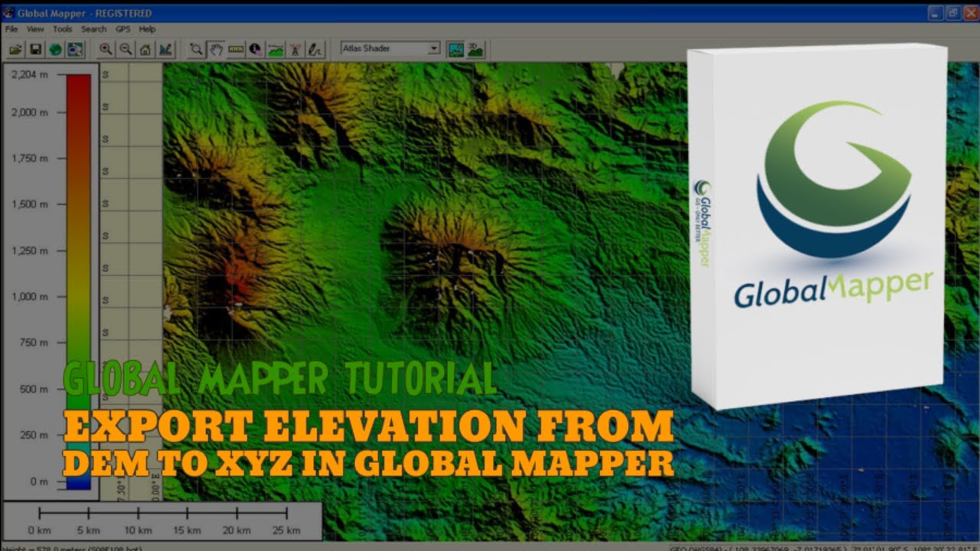Click the Zoom Out magnifier icon
Screen dimensions: 980x551
click(126, 49)
